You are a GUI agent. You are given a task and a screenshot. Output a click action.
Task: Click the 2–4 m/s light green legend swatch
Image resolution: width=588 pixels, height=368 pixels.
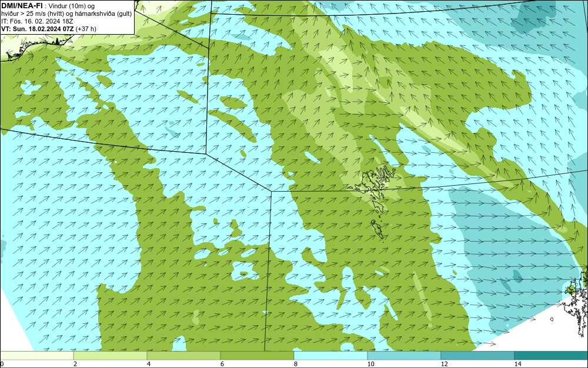111,356
